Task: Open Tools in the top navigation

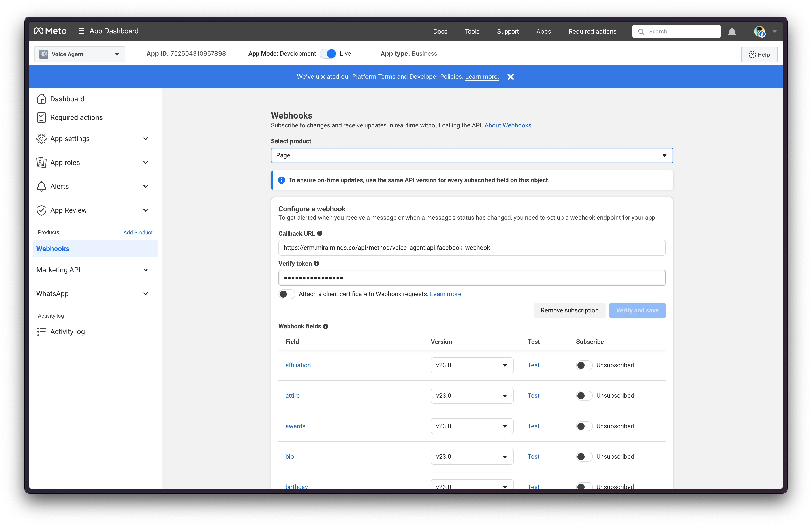Action: 472,31
